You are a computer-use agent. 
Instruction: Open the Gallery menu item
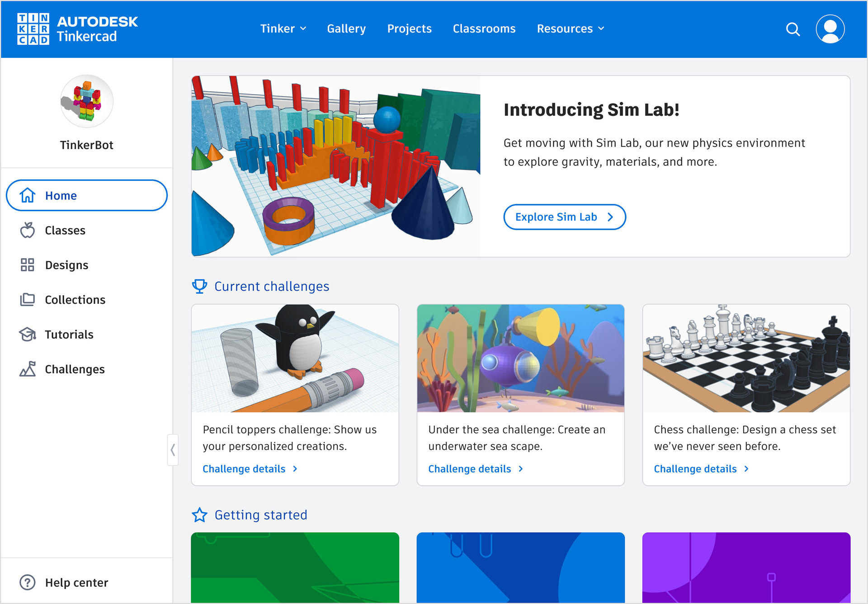(x=346, y=28)
